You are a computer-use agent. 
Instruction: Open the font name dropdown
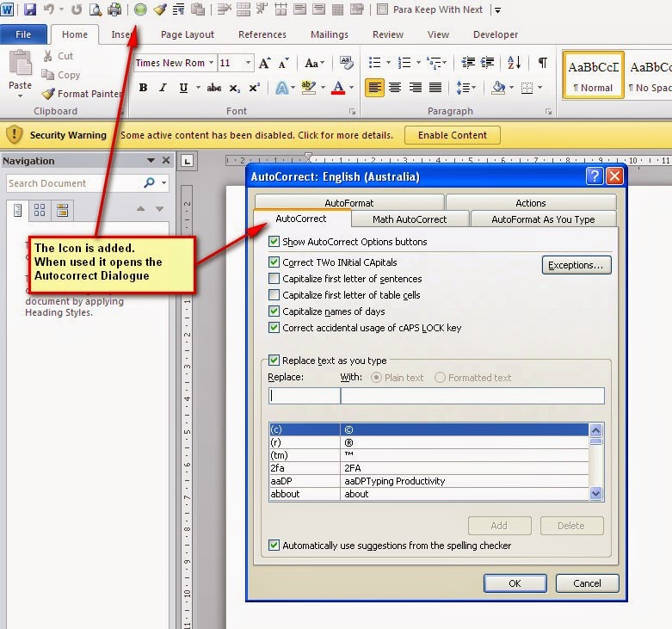click(x=212, y=63)
